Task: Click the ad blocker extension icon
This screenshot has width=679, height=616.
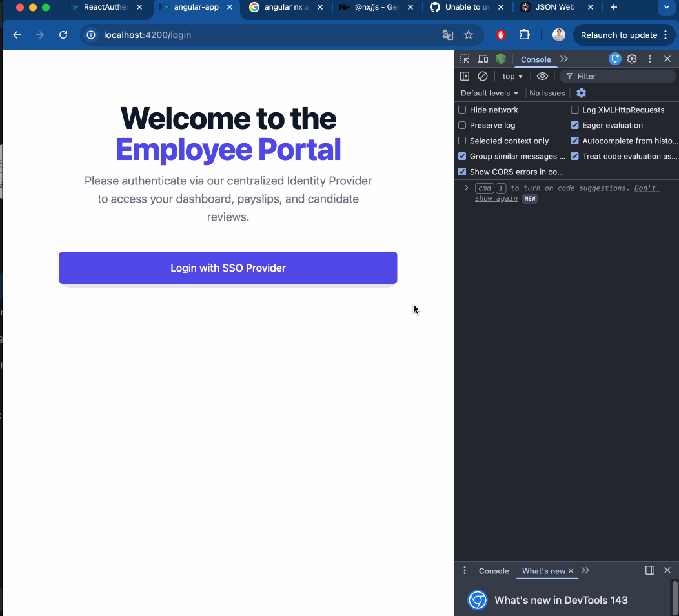Action: point(500,35)
